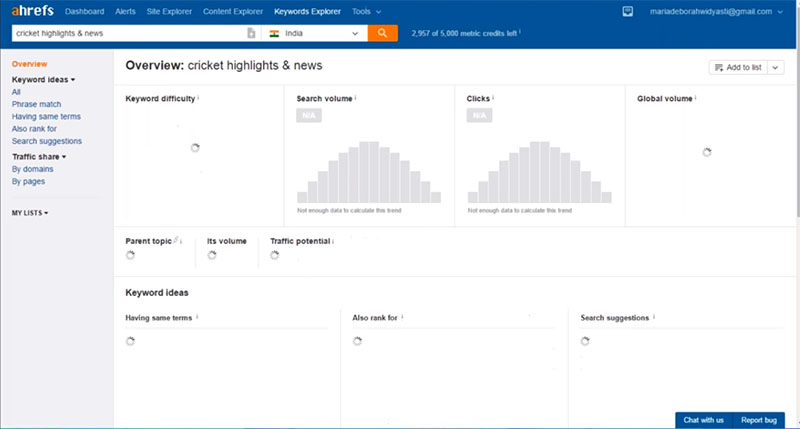Click the India flag icon

[x=274, y=33]
